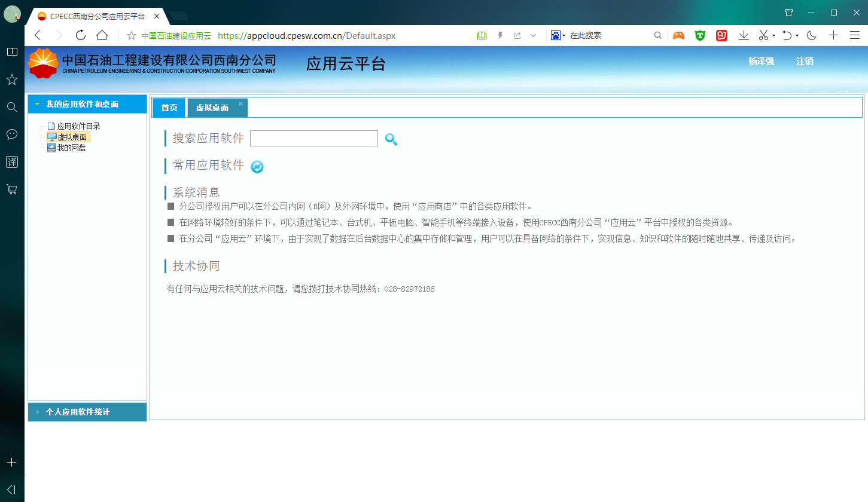868x502 pixels.
Task: Toggle night mode moon icon
Action: (x=812, y=35)
